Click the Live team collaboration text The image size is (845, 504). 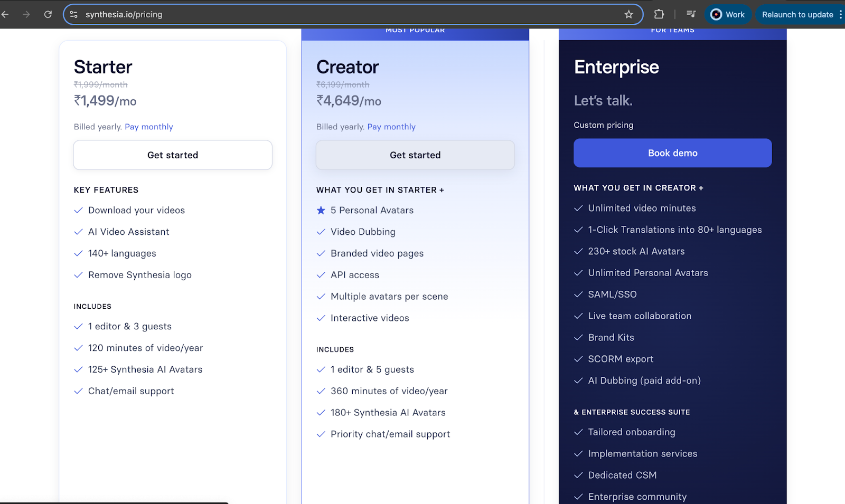[640, 316]
